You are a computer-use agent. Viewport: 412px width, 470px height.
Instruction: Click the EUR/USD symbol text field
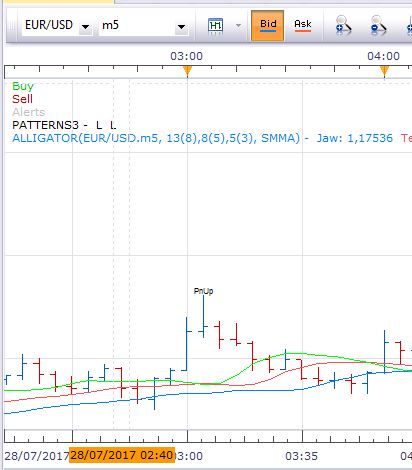[x=50, y=25]
